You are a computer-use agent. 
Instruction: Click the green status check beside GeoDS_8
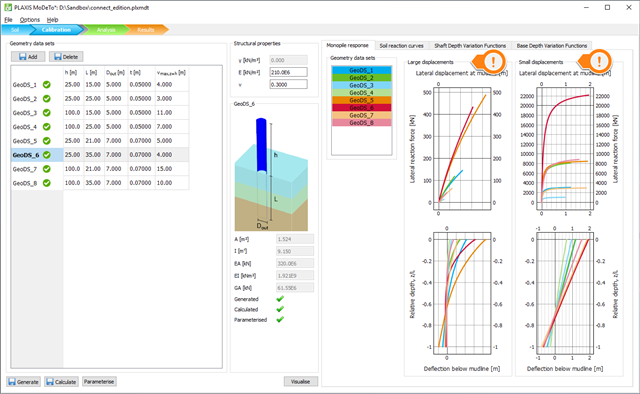[x=47, y=183]
